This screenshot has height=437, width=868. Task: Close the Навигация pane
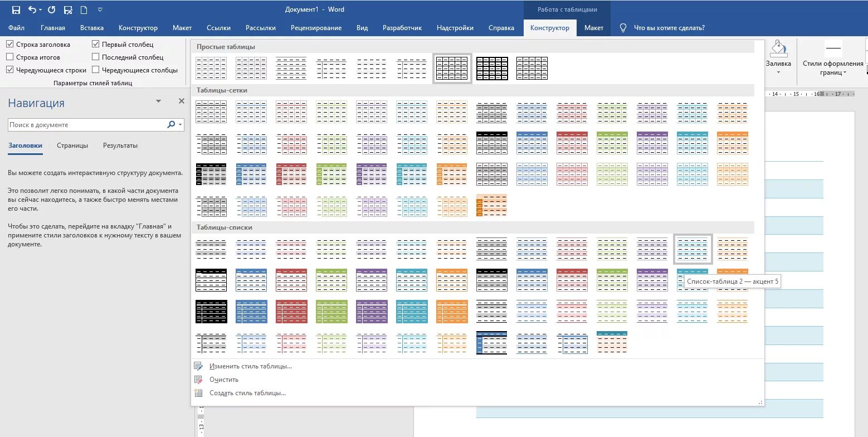(x=181, y=101)
